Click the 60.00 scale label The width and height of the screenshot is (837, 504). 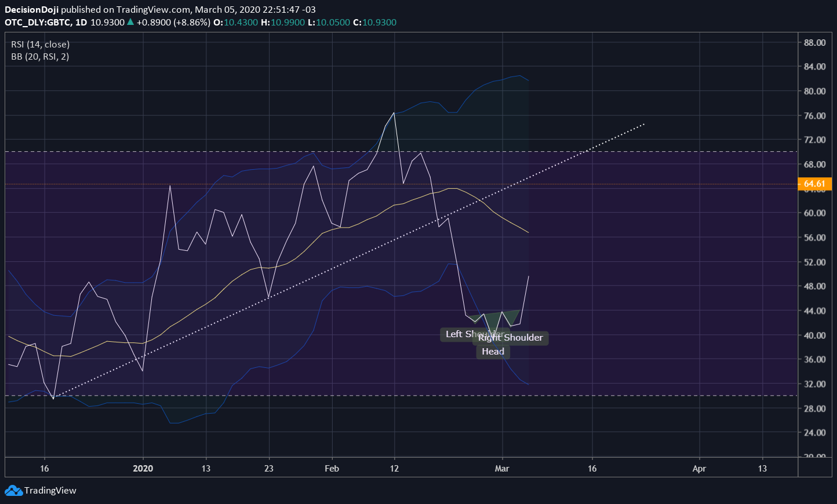tap(814, 213)
